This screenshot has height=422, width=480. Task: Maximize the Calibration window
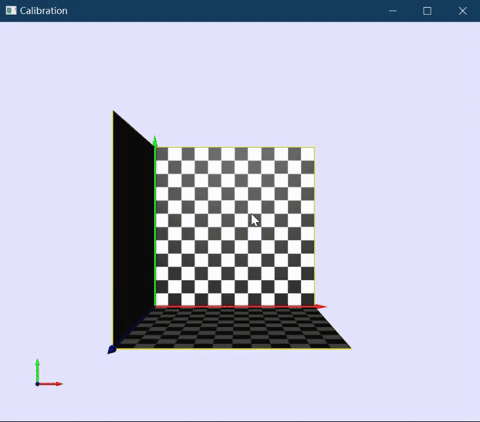point(427,11)
